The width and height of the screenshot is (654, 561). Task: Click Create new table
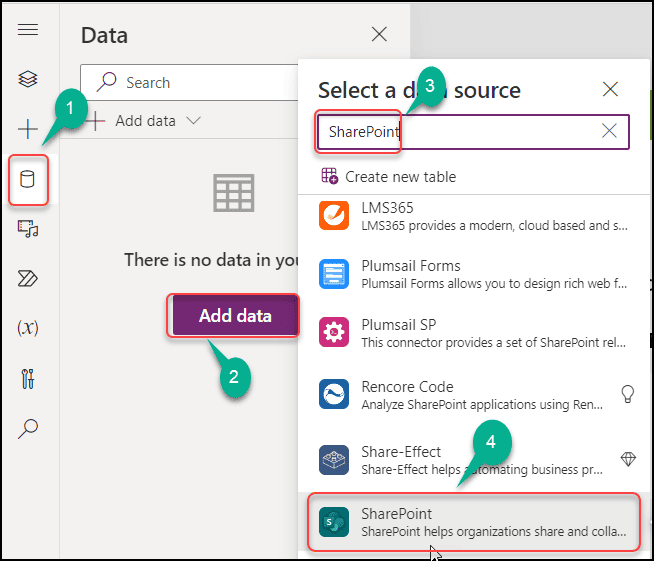(389, 176)
